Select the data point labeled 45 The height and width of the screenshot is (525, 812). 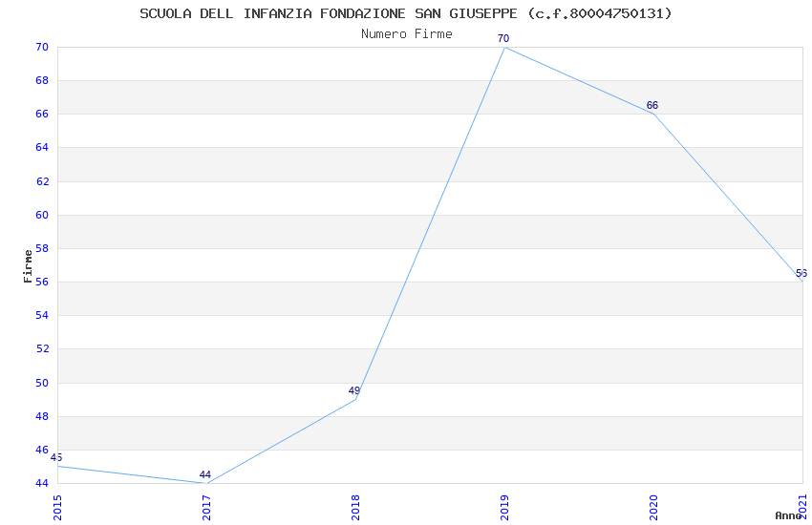pyautogui.click(x=57, y=466)
